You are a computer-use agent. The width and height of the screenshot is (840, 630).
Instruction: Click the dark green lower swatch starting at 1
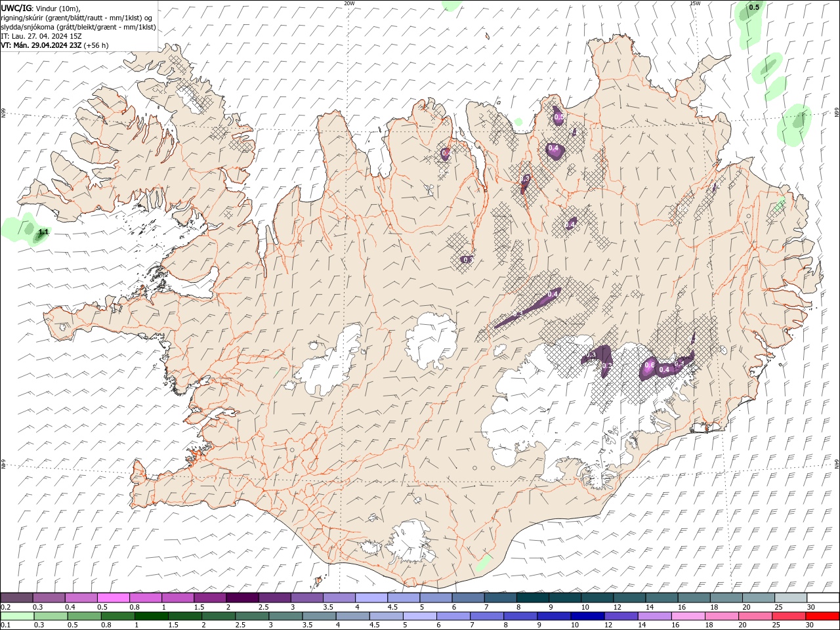152,616
